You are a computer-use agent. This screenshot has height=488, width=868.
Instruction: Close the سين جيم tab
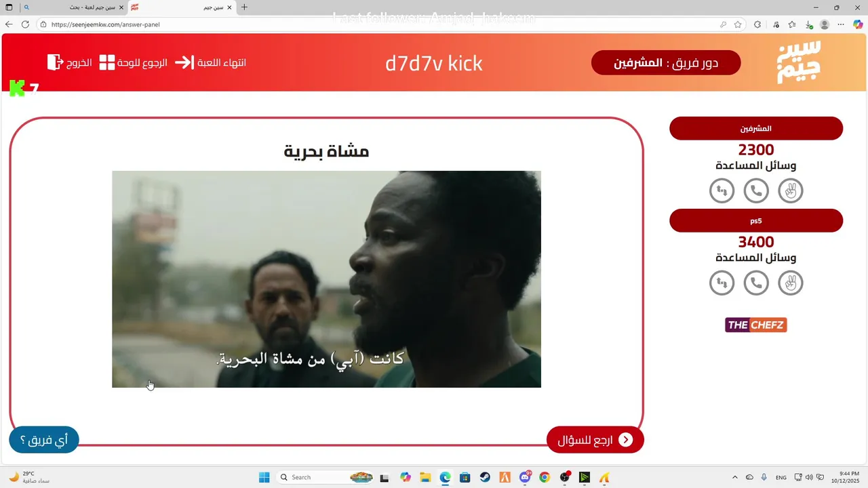point(229,7)
